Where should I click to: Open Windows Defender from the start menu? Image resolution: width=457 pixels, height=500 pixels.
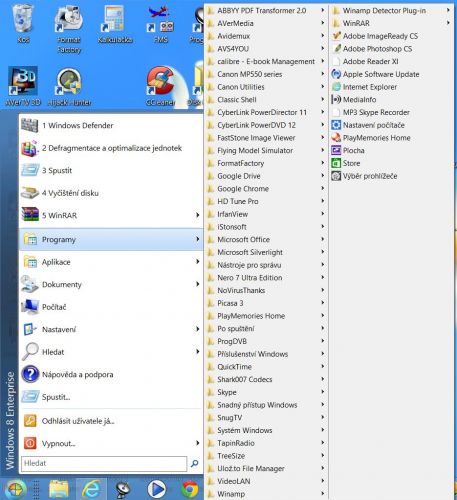[x=111, y=126]
